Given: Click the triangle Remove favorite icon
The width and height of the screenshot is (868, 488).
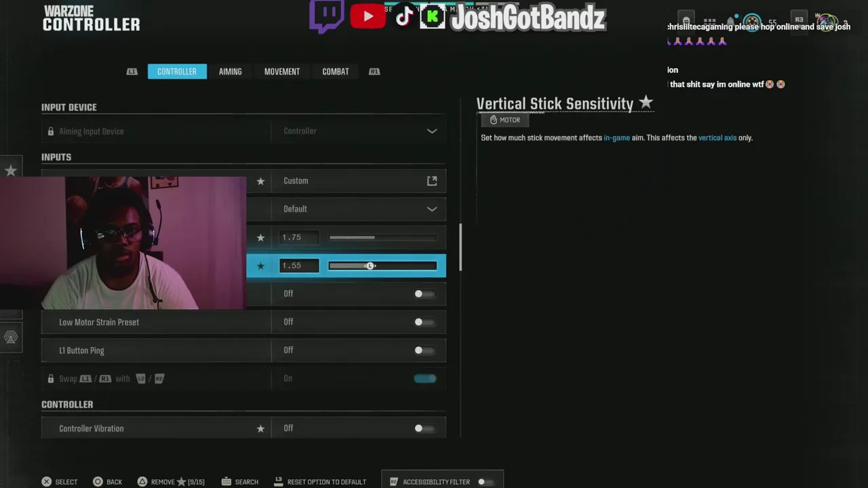Looking at the screenshot, I should (x=142, y=482).
